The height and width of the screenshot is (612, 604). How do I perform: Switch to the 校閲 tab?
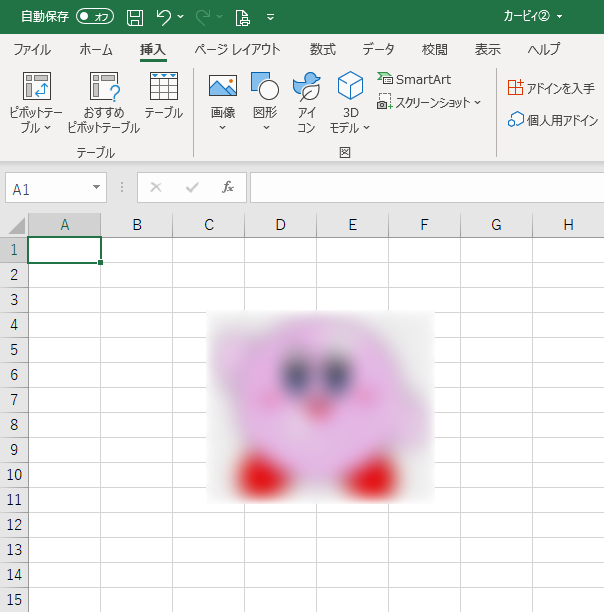(435, 50)
